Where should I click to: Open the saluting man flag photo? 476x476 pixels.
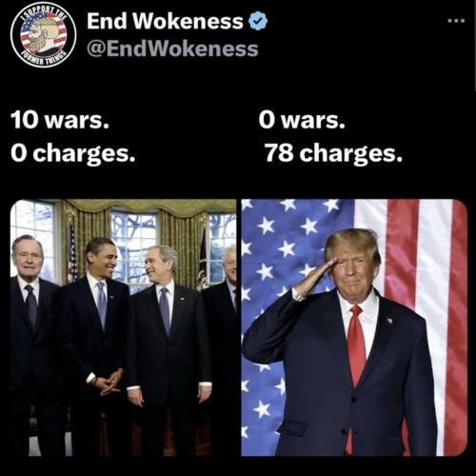point(354,327)
